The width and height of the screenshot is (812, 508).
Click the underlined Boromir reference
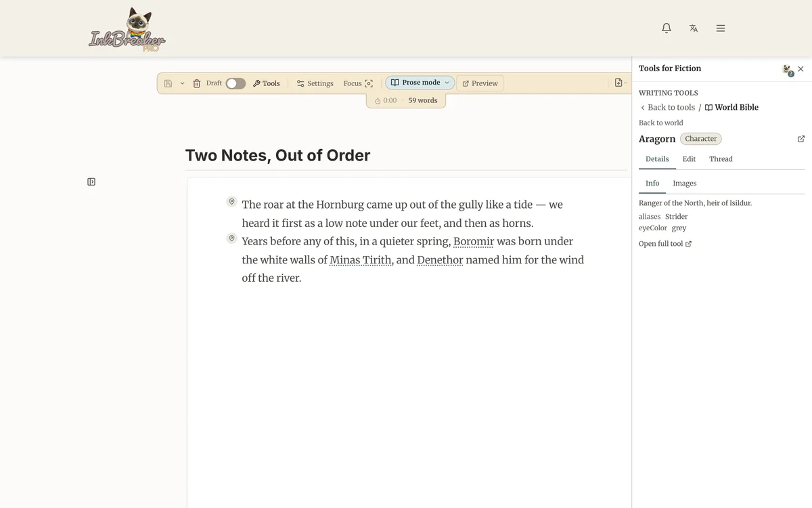(474, 241)
